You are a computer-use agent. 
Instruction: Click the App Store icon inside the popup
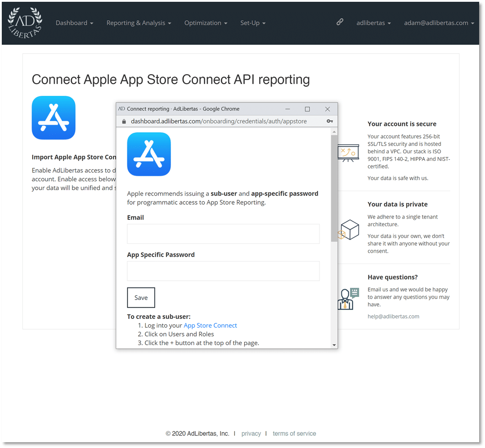click(149, 154)
